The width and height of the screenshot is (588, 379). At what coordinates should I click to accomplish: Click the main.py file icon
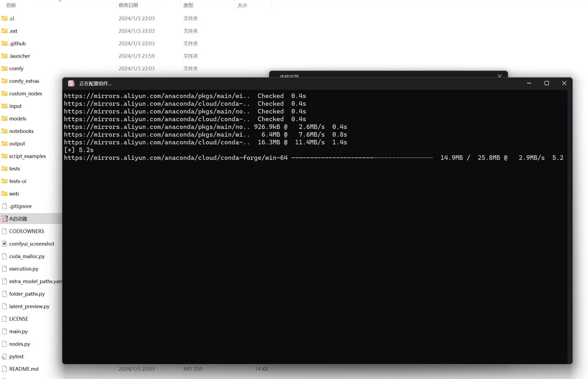5,331
